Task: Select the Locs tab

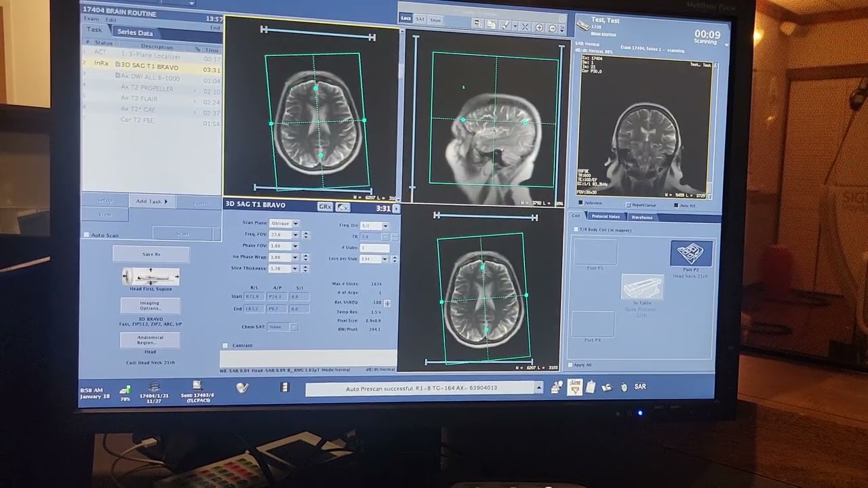Action: [406, 18]
